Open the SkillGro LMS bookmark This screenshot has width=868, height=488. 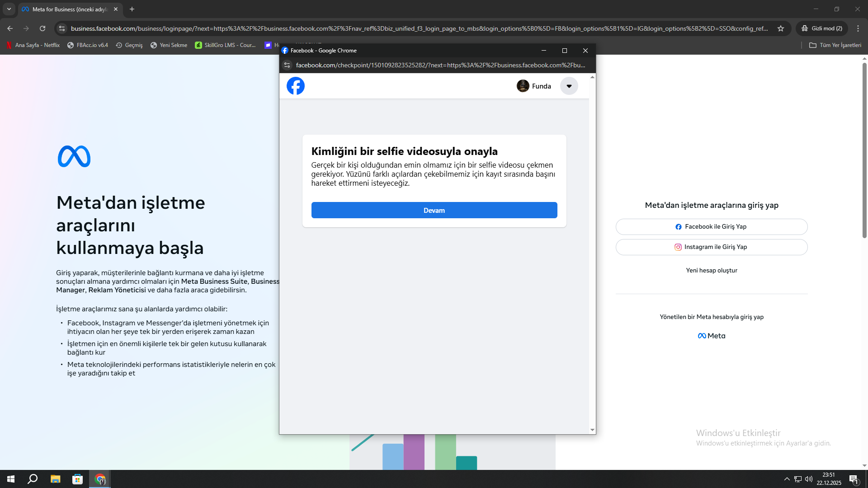[x=225, y=45]
